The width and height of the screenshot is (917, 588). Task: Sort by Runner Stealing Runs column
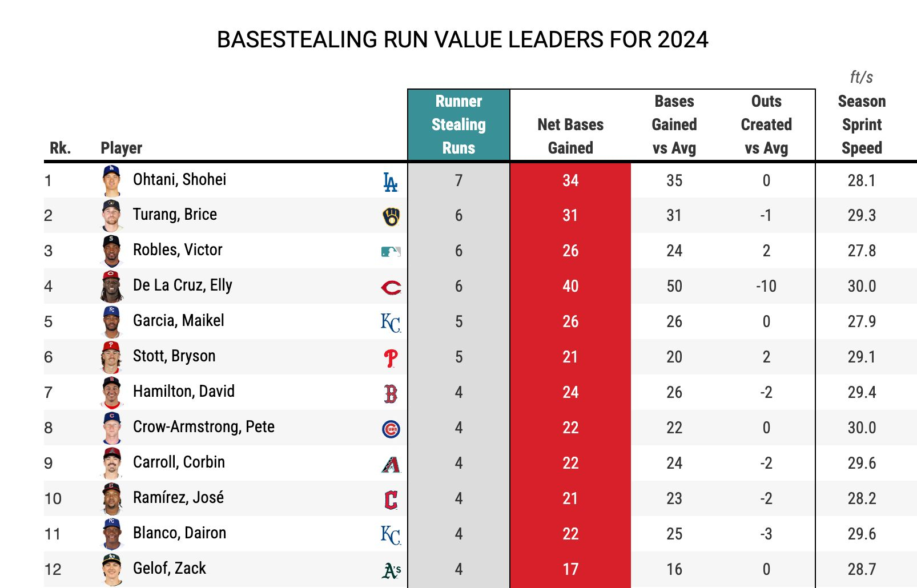(x=458, y=124)
